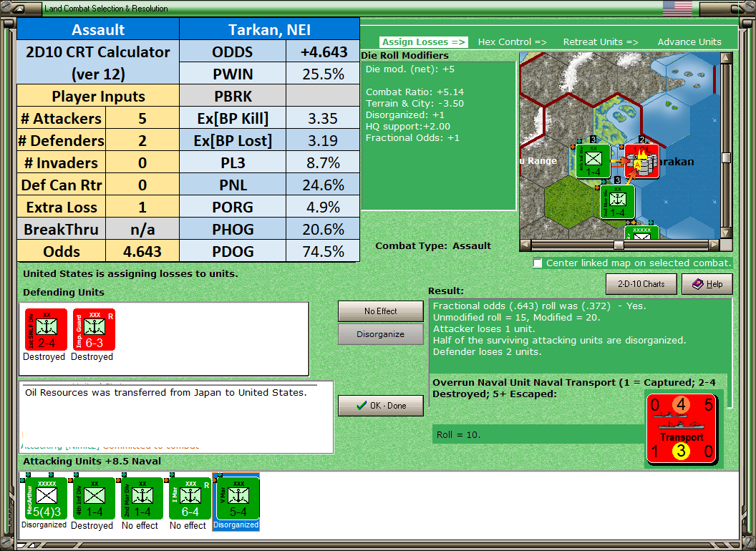
Task: Select the I Mar 6-4 attacking unit
Action: pos(190,499)
